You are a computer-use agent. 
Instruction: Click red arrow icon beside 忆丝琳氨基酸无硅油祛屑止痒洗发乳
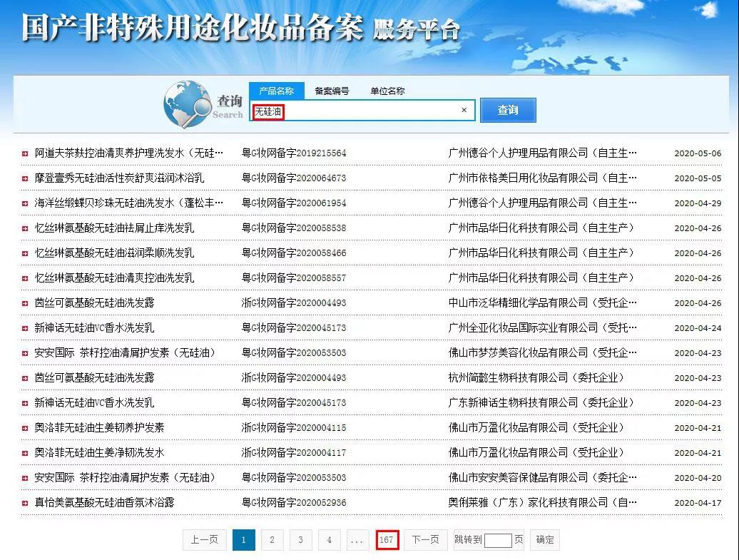pyautogui.click(x=25, y=228)
